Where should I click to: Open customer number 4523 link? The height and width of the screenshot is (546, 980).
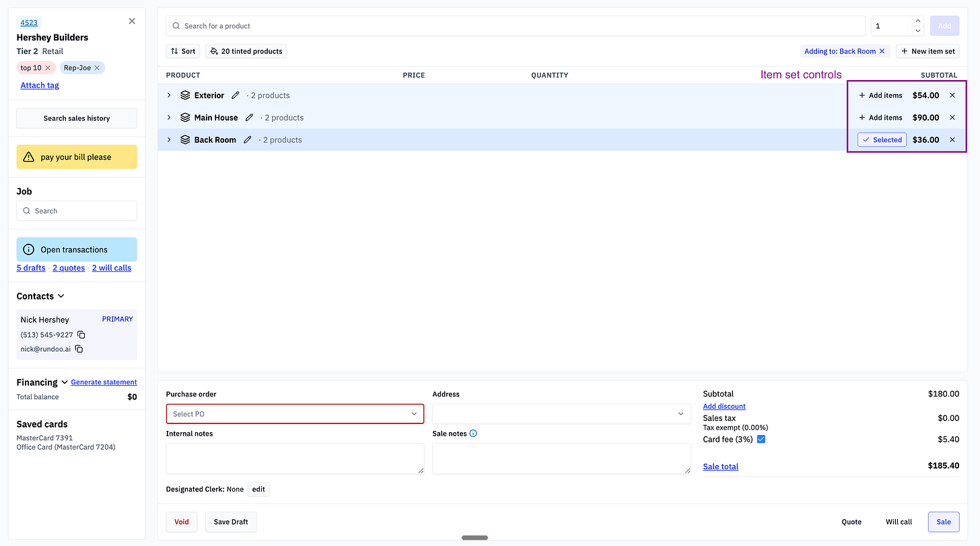(29, 23)
